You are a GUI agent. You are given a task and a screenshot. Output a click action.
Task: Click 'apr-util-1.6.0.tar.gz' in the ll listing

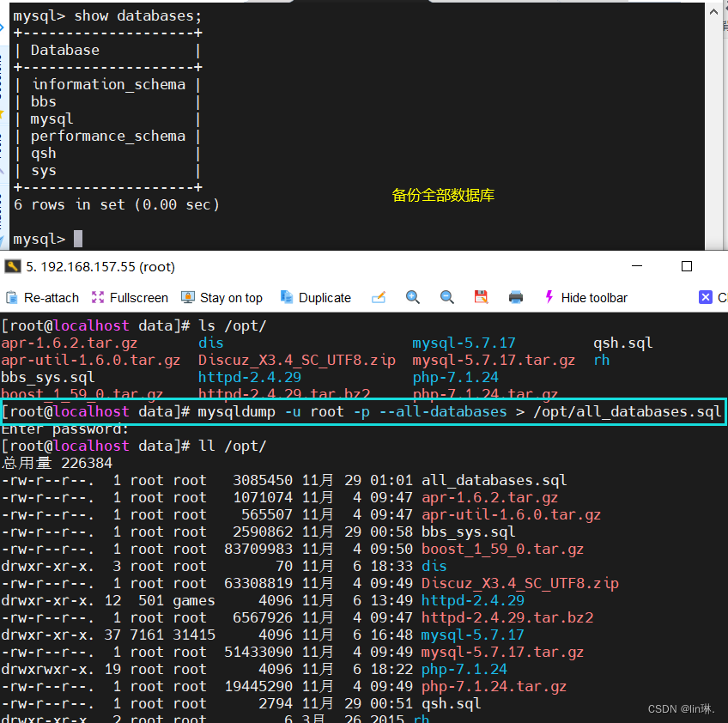tap(511, 514)
